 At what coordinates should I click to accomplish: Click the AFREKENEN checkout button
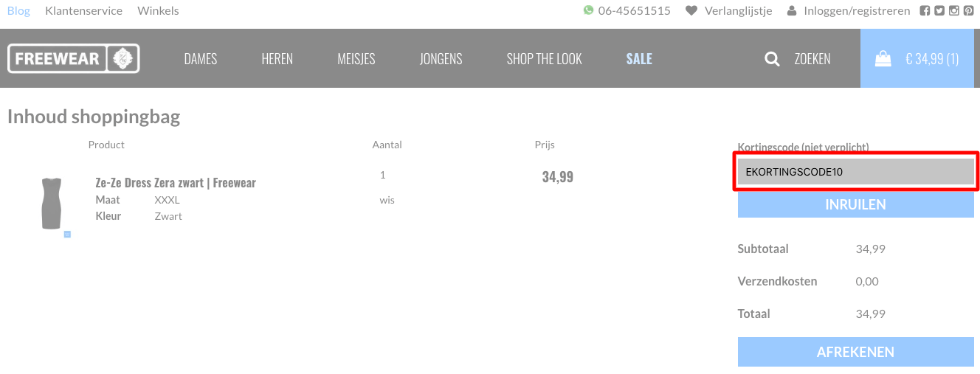856,352
